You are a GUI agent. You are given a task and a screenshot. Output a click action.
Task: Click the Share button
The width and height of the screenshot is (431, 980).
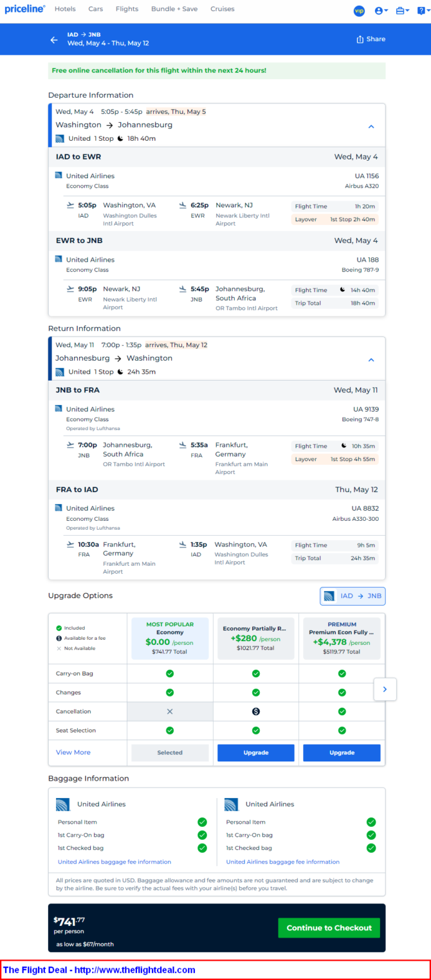point(371,39)
